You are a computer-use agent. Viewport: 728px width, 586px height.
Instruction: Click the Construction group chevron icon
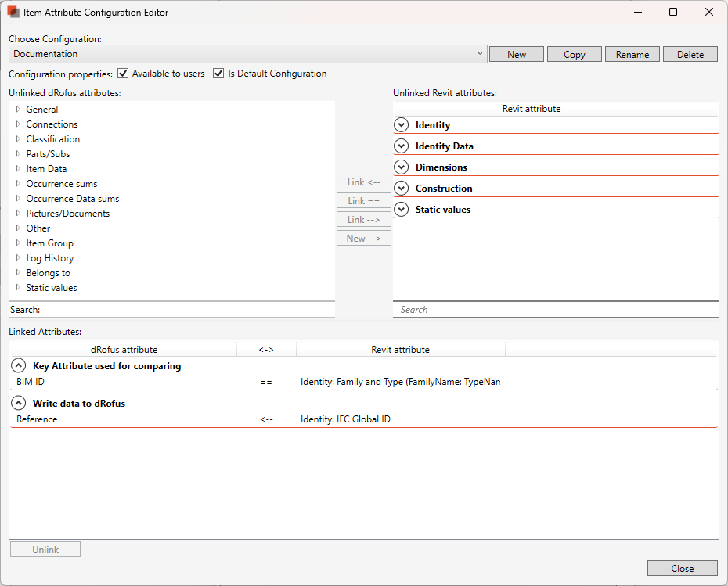[402, 189]
